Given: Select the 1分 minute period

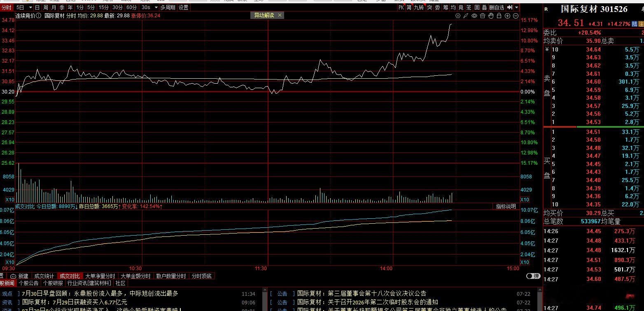Looking at the screenshot, I should [80, 7].
